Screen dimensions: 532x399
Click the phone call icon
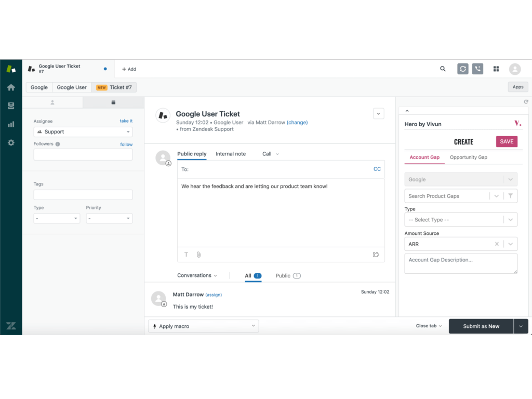tap(477, 69)
